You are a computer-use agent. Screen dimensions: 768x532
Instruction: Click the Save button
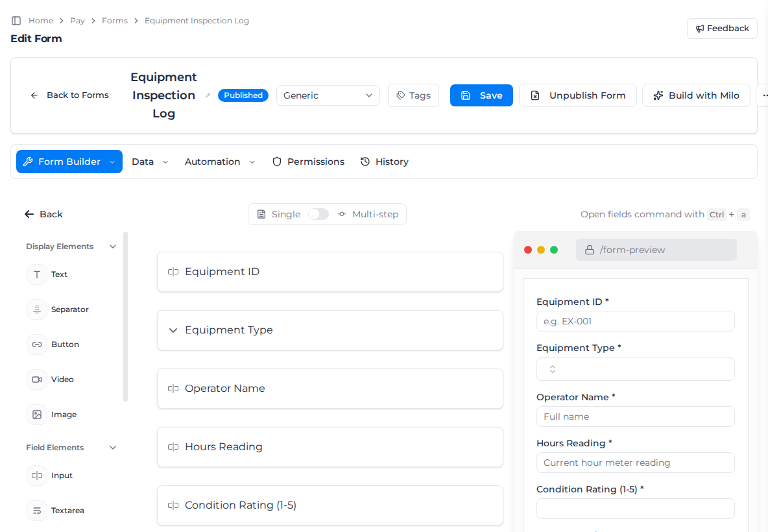pos(481,95)
